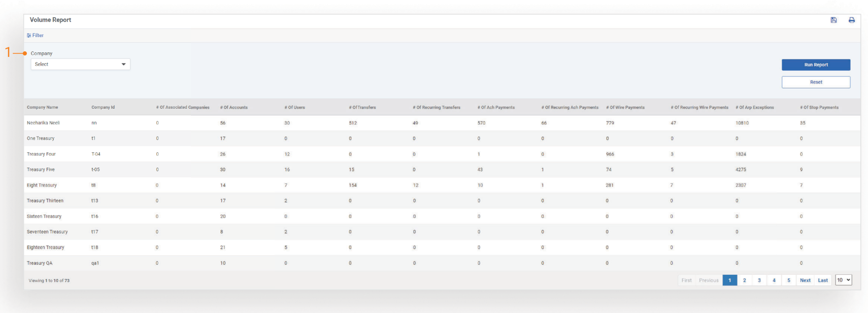868x313 pixels.
Task: Toggle the Filter panel
Action: 35,36
